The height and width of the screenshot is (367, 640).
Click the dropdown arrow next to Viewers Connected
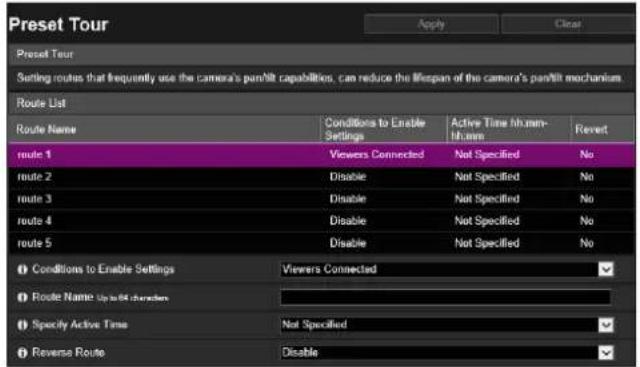(606, 269)
